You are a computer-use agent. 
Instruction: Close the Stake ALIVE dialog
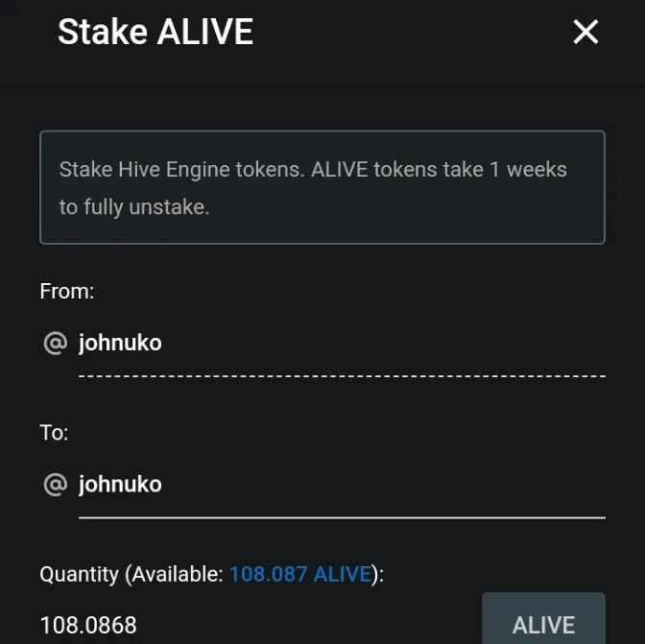[585, 32]
